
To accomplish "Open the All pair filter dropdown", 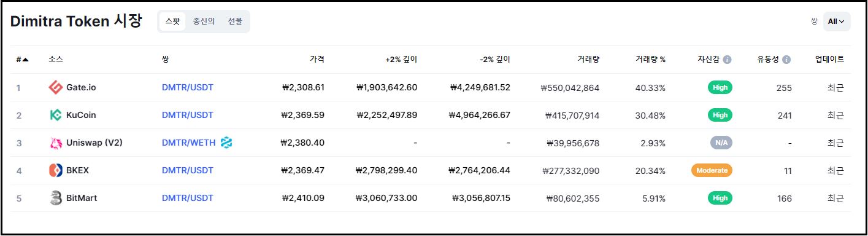I will click(837, 22).
